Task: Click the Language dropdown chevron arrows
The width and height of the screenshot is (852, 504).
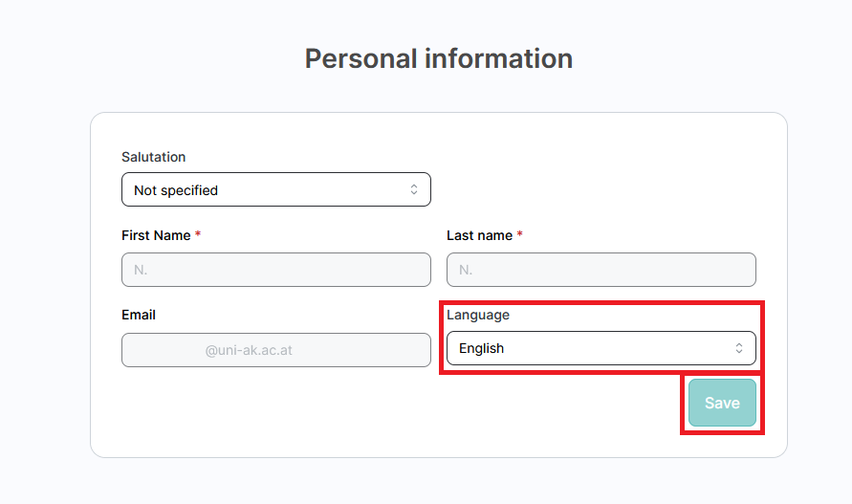Action: (739, 348)
